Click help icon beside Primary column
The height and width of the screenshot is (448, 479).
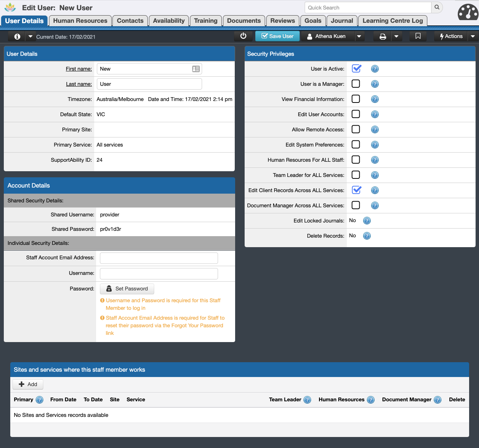point(40,400)
